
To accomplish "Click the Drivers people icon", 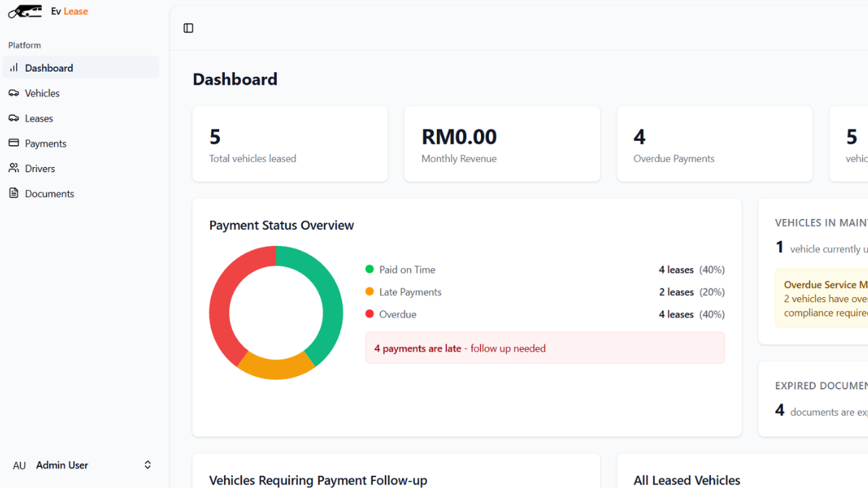I will pos(14,168).
